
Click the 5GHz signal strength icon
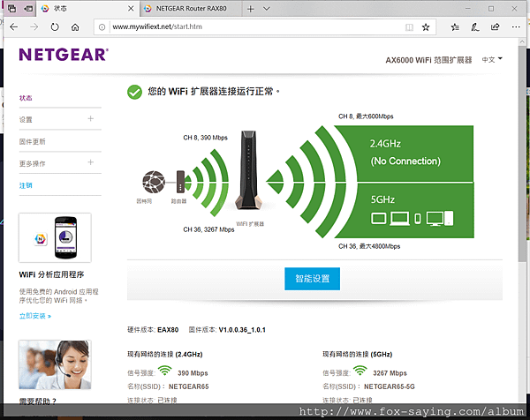360,371
